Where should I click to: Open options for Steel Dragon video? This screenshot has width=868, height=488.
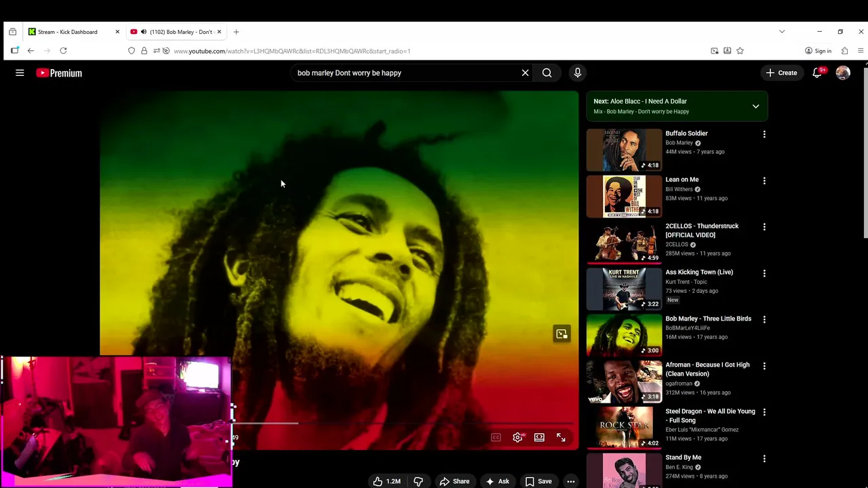764,412
